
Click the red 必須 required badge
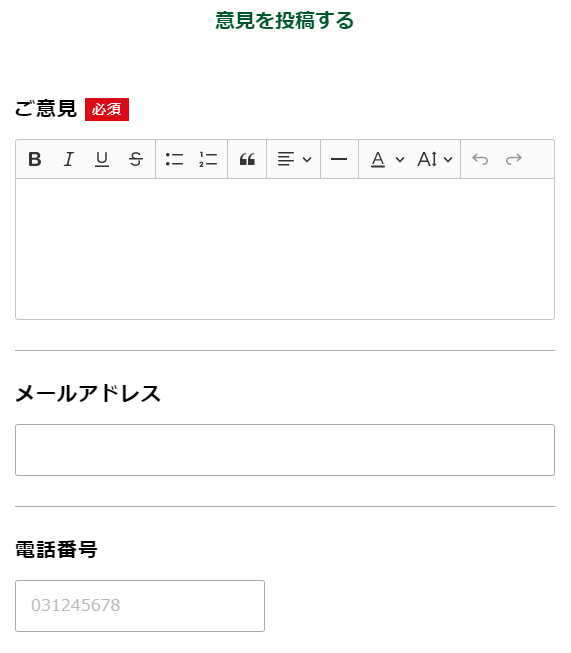pyautogui.click(x=107, y=110)
